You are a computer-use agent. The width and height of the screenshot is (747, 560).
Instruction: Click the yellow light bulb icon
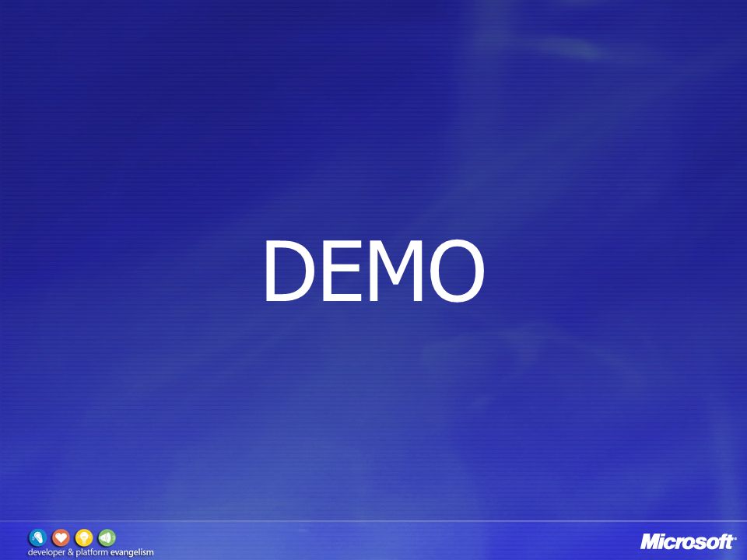(x=84, y=538)
